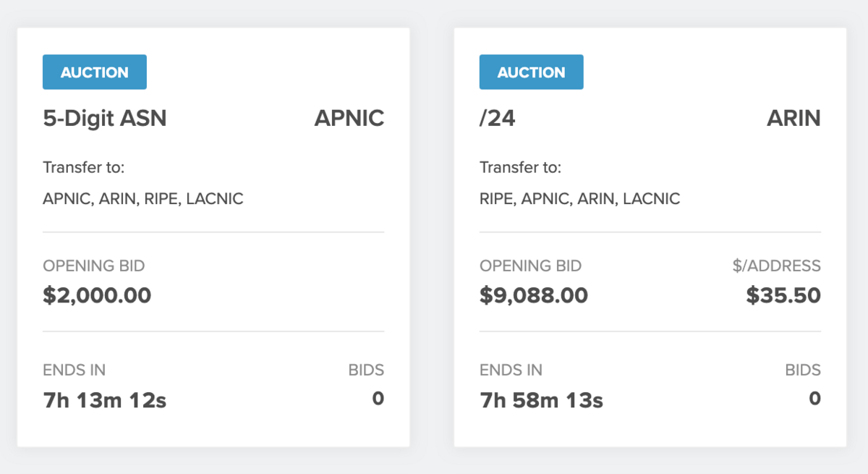Click the BIDS label on the ASN card
868x474 pixels.
click(366, 371)
